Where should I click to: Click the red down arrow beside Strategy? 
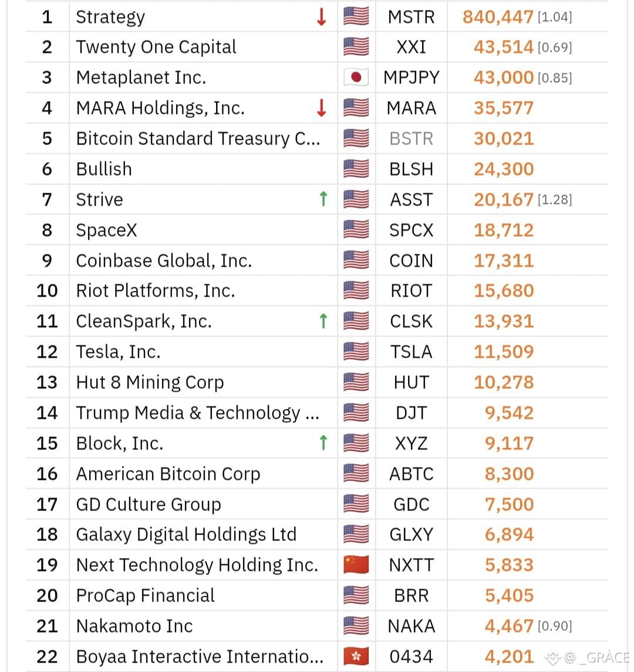tap(321, 16)
